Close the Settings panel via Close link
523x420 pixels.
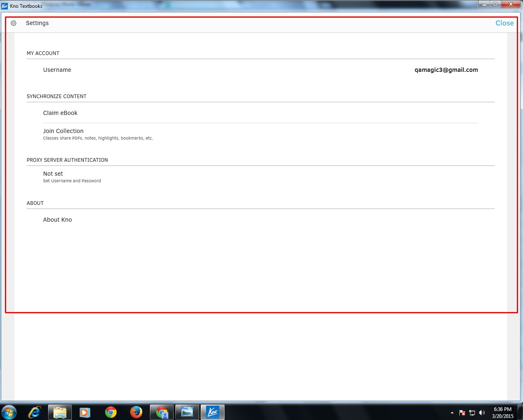click(505, 23)
